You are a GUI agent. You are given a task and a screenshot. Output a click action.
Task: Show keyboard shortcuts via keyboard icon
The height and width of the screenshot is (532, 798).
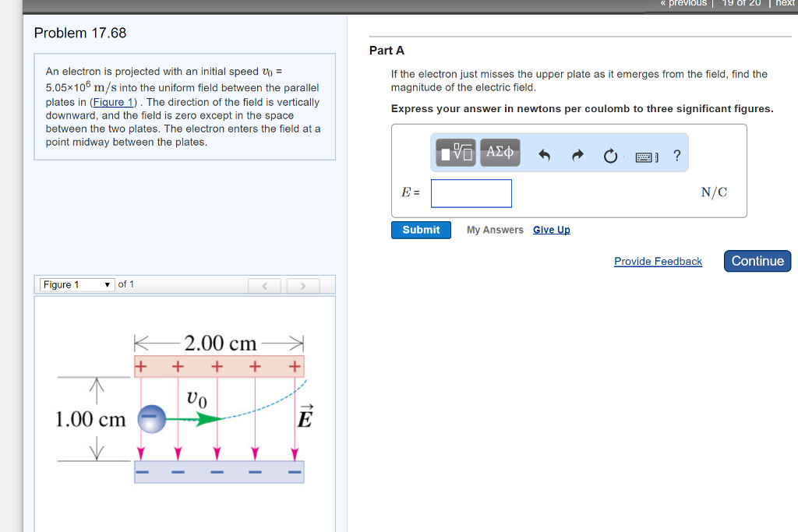pyautogui.click(x=646, y=157)
